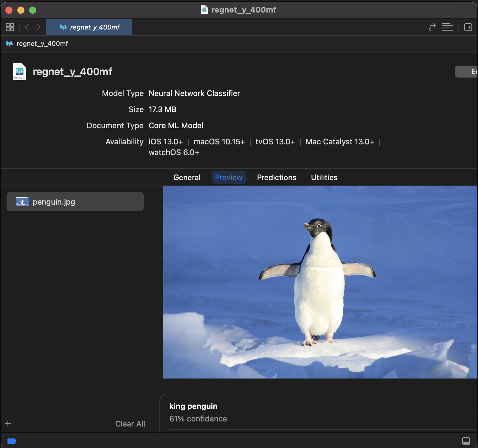This screenshot has height=448, width=478.
Task: Open the adjust editor options lines icon
Action: (x=447, y=27)
